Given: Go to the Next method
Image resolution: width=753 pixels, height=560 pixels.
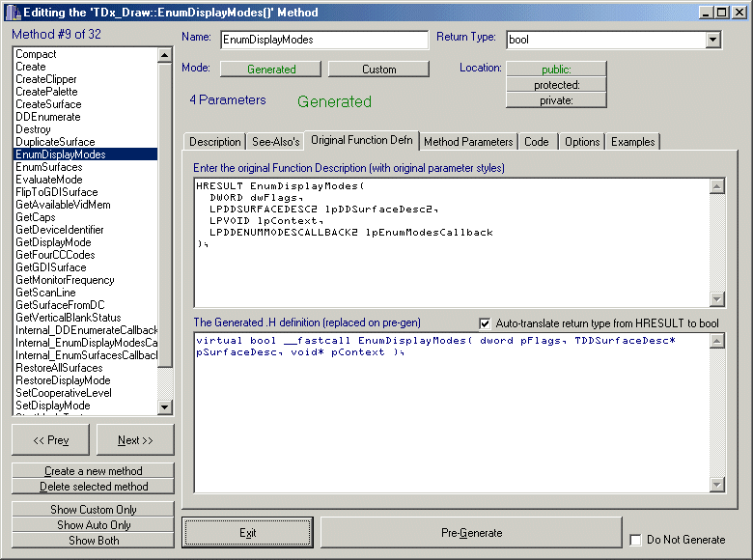Looking at the screenshot, I should [135, 440].
